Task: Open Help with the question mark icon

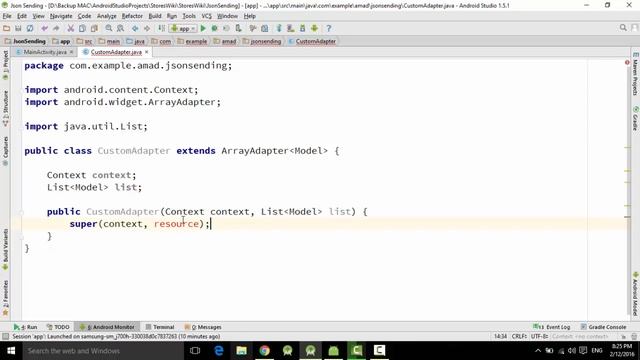Action: click(329, 28)
